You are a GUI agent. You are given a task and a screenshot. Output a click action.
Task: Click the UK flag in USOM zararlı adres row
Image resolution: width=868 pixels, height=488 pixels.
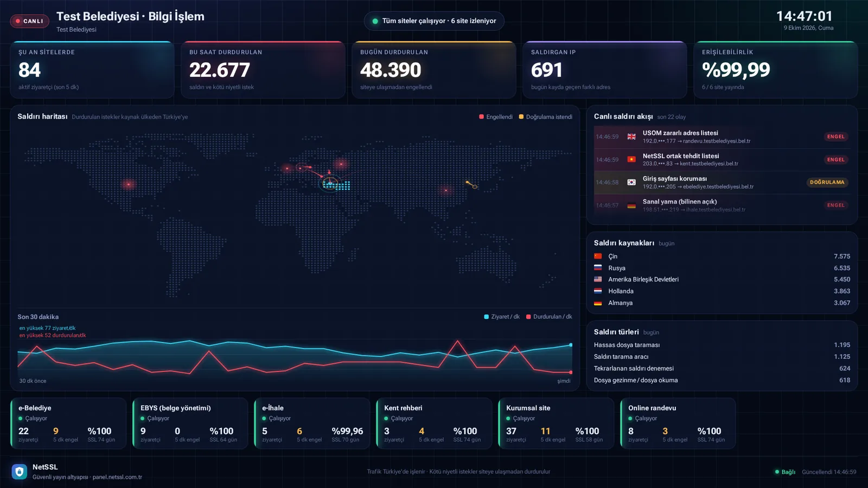click(631, 137)
